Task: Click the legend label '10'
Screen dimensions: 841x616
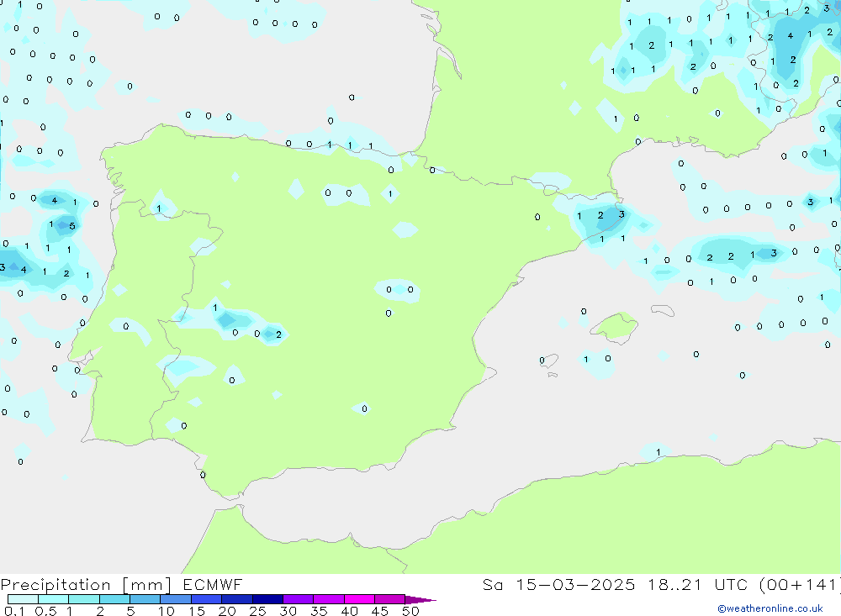Action: tap(167, 611)
